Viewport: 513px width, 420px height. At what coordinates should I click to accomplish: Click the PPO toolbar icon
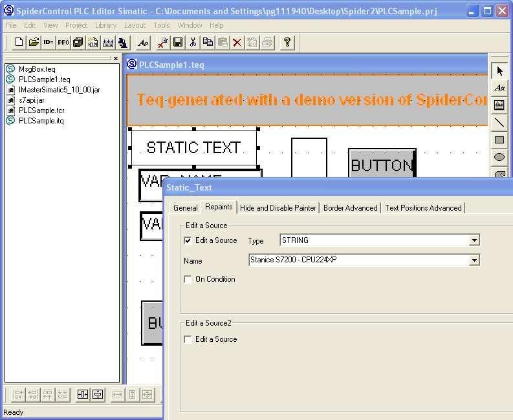(x=63, y=42)
